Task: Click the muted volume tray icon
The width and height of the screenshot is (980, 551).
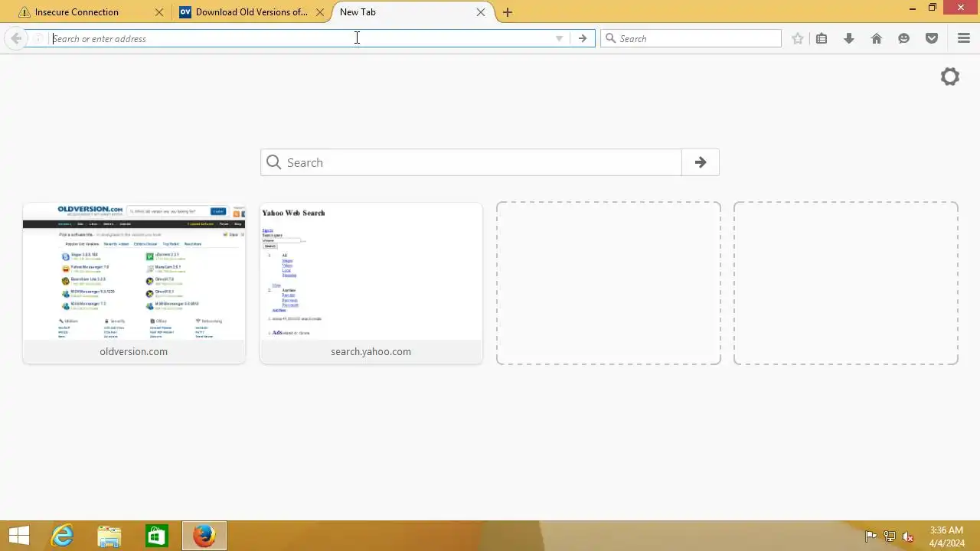Action: coord(908,536)
